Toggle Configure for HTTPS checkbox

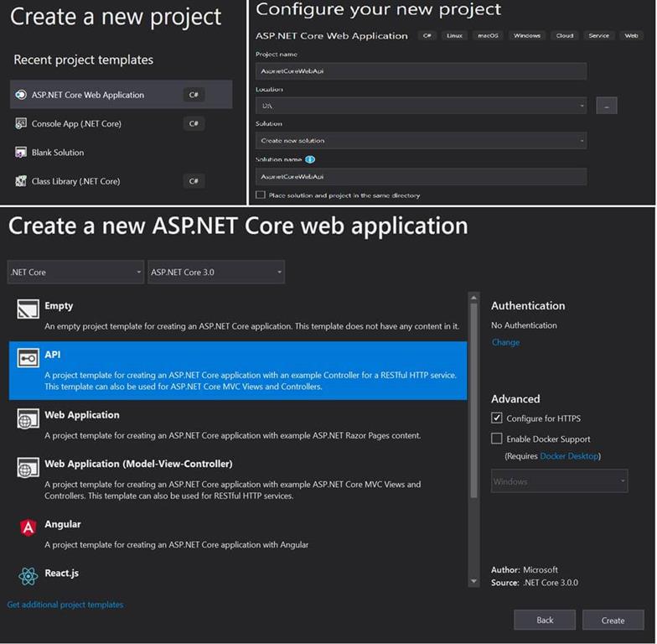pyautogui.click(x=496, y=418)
